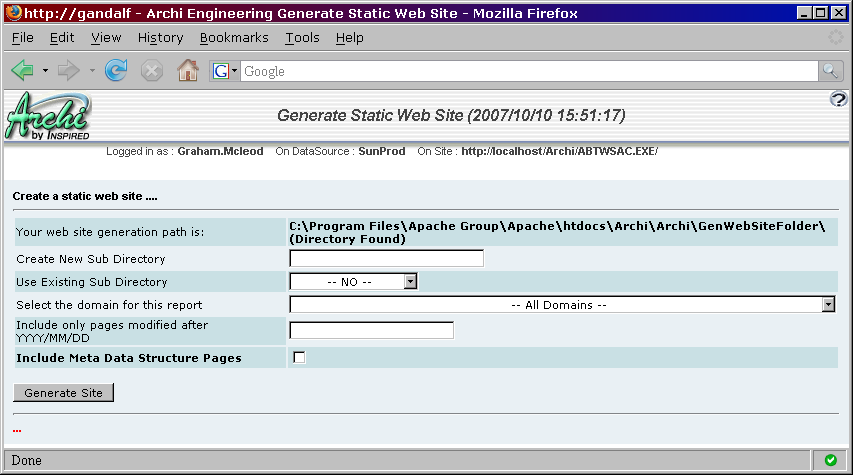Click the green security status icon
Image resolution: width=853 pixels, height=475 pixels.
pos(830,460)
